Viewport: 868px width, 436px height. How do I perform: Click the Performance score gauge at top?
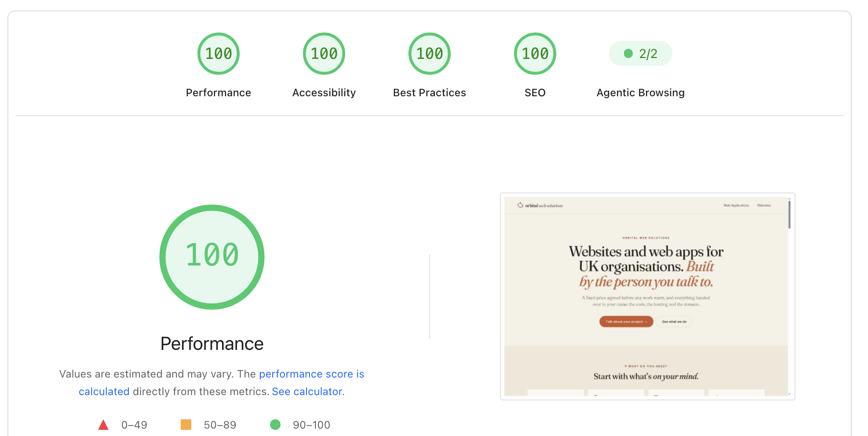click(x=219, y=54)
